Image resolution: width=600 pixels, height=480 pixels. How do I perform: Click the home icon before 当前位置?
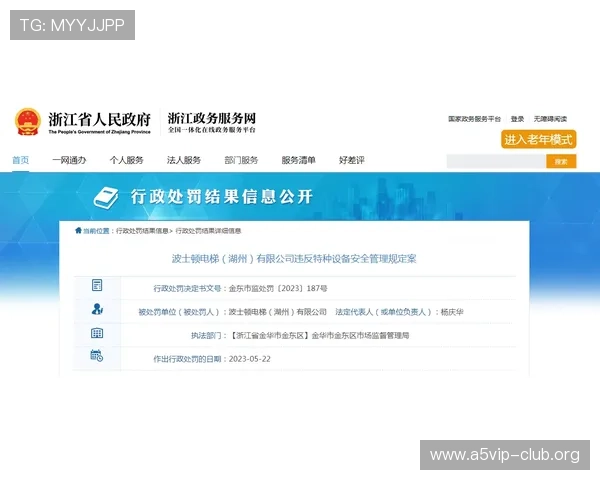tap(78, 230)
